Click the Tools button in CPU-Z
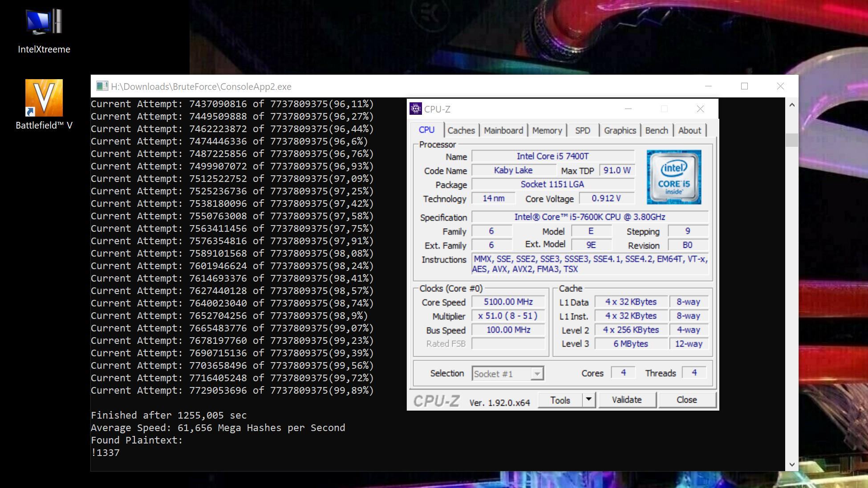868x488 pixels. [560, 400]
